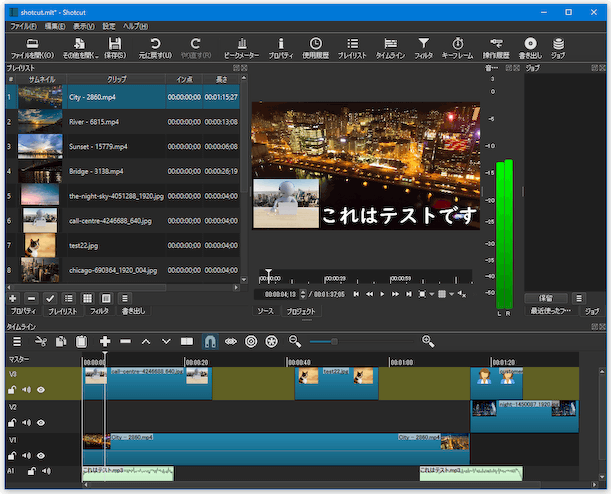Click the playlist update checkmark button
The width and height of the screenshot is (611, 494).
[50, 299]
